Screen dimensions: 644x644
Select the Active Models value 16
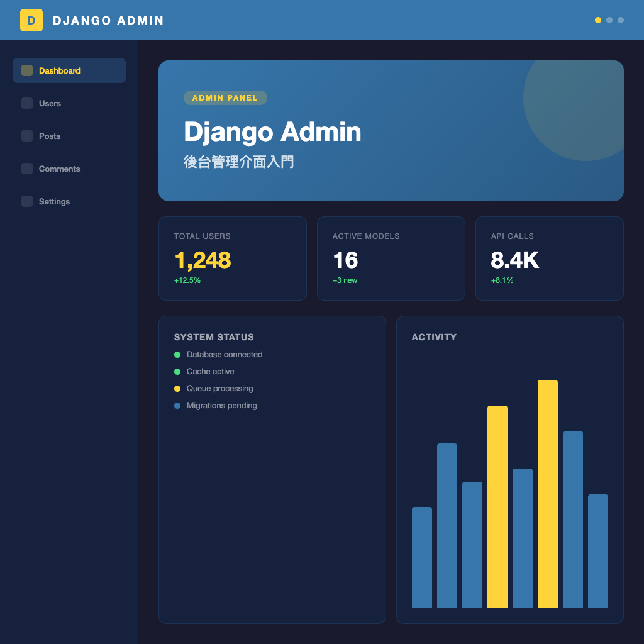tap(345, 260)
